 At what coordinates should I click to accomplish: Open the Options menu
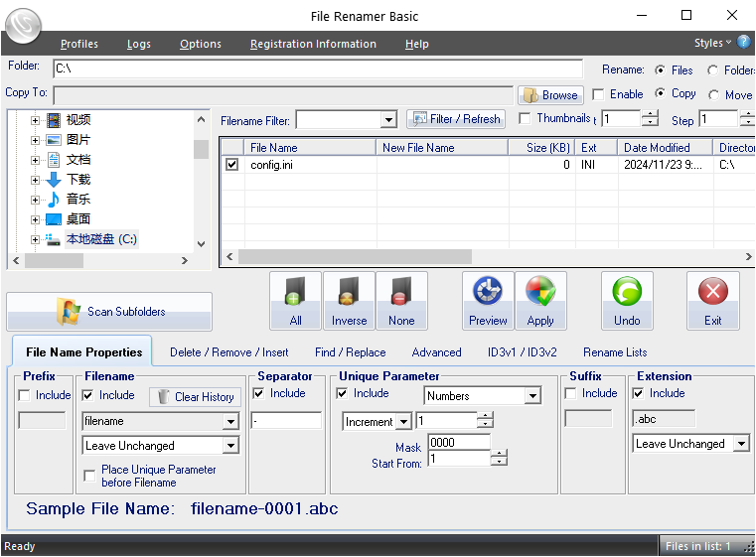(201, 44)
